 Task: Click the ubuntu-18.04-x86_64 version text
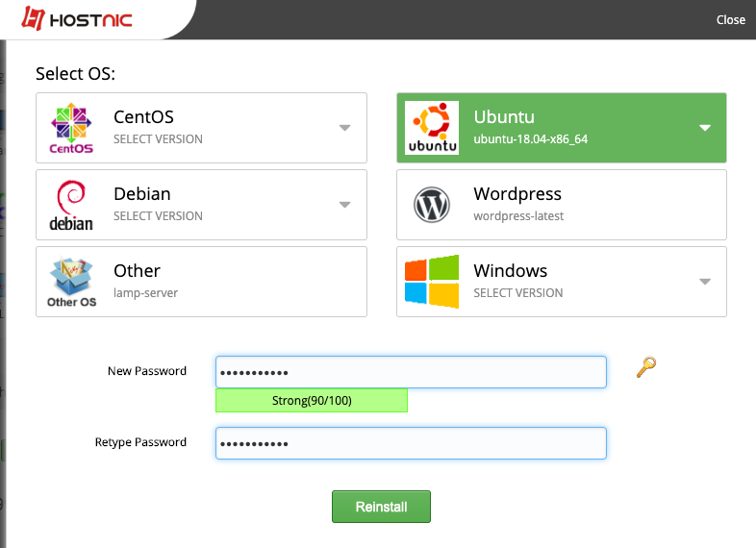point(530,139)
